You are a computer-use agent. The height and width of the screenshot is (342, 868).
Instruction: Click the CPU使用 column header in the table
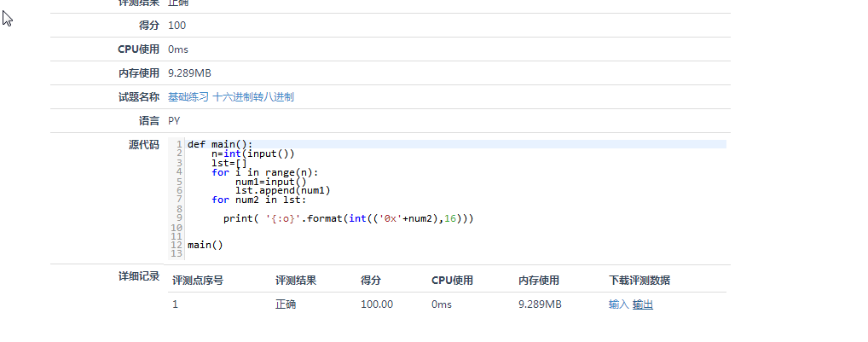point(452,281)
